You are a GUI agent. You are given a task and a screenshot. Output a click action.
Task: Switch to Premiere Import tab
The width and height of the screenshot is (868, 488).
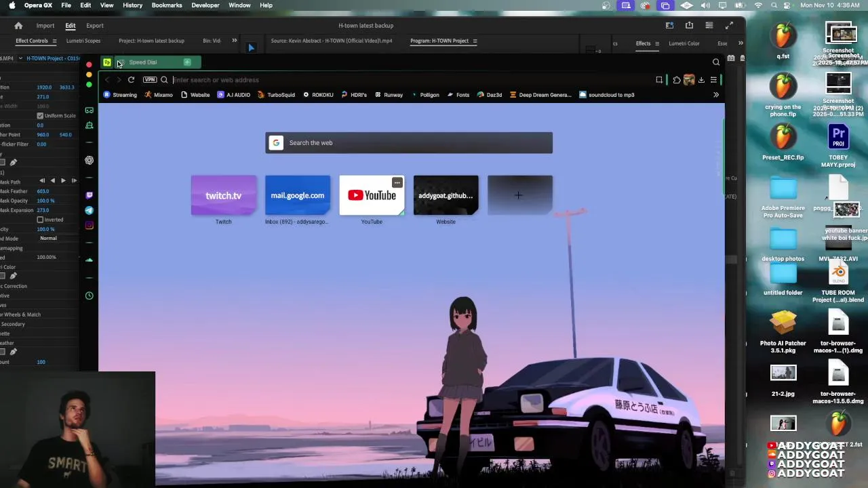45,26
